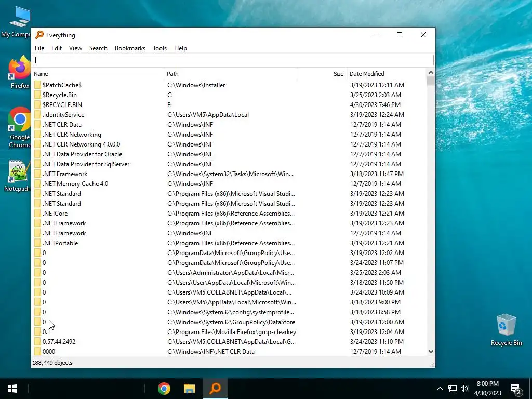Select .NET Data Provider for Oracle folder icon

(x=37, y=154)
